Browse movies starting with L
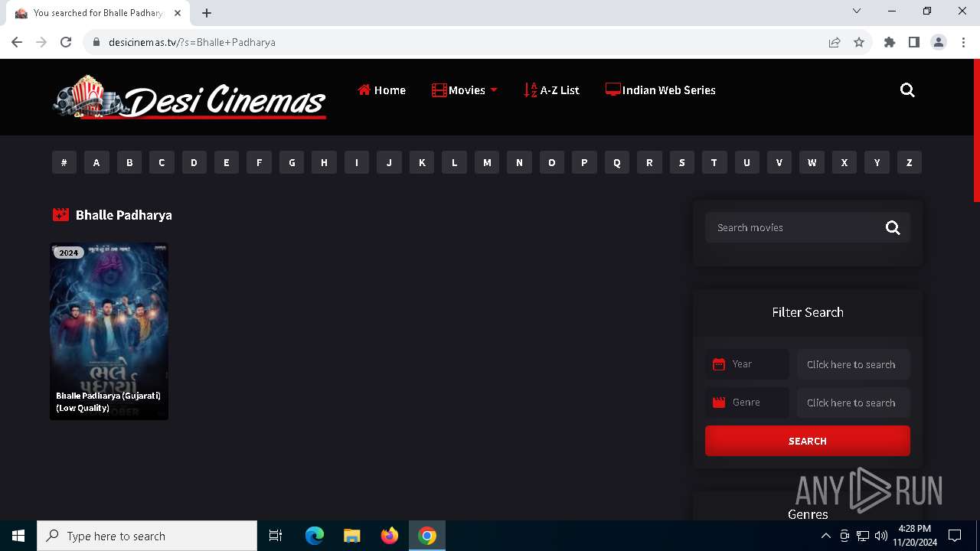The width and height of the screenshot is (980, 551). (455, 162)
